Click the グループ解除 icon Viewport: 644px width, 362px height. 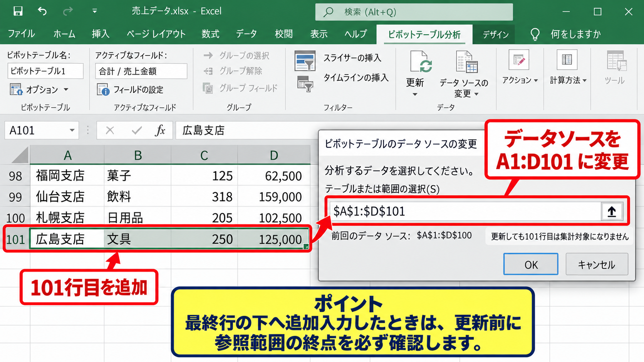click(208, 71)
